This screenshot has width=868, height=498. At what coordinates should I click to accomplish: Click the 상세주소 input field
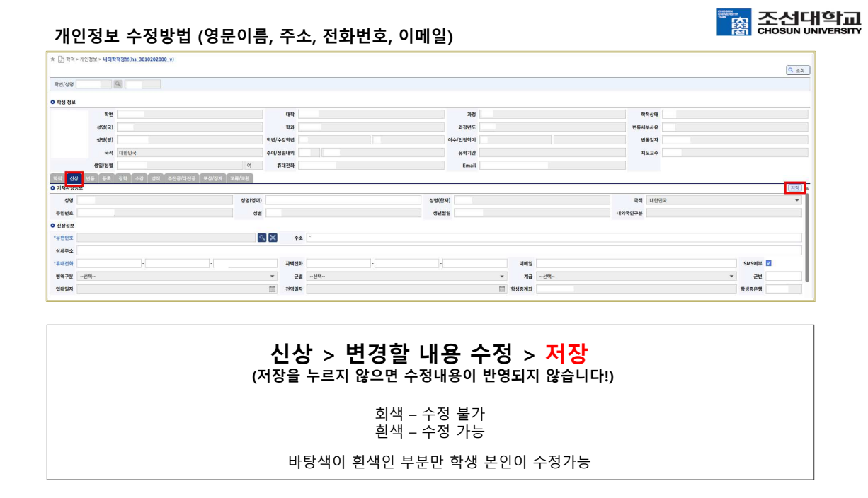440,250
